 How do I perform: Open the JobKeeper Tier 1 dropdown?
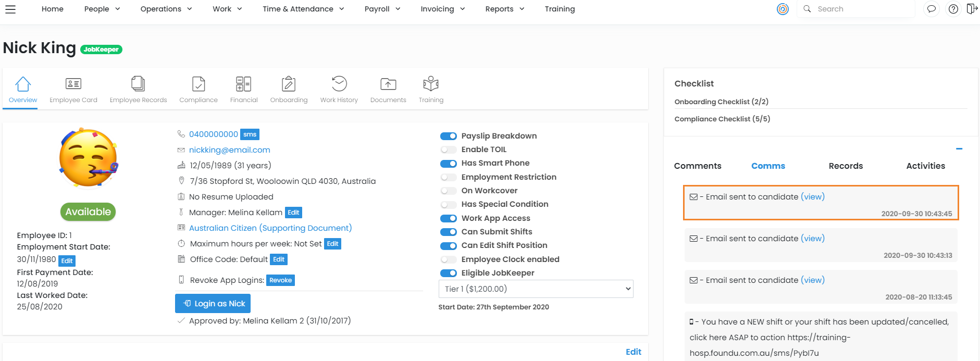click(x=536, y=289)
